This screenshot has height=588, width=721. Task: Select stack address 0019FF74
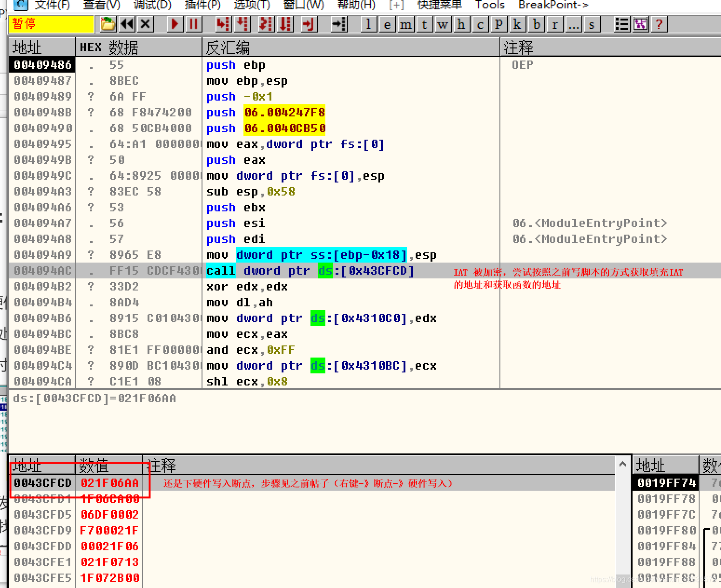tap(667, 483)
